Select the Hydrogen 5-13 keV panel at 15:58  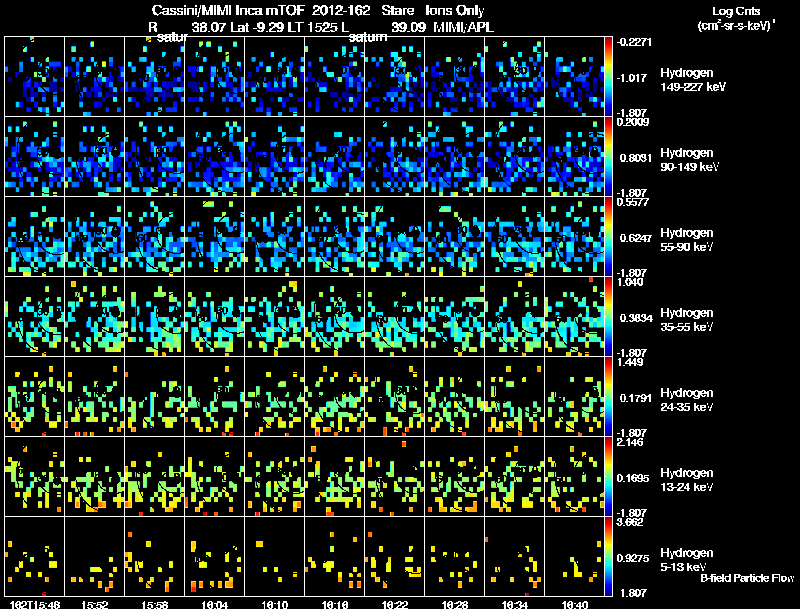(x=155, y=556)
